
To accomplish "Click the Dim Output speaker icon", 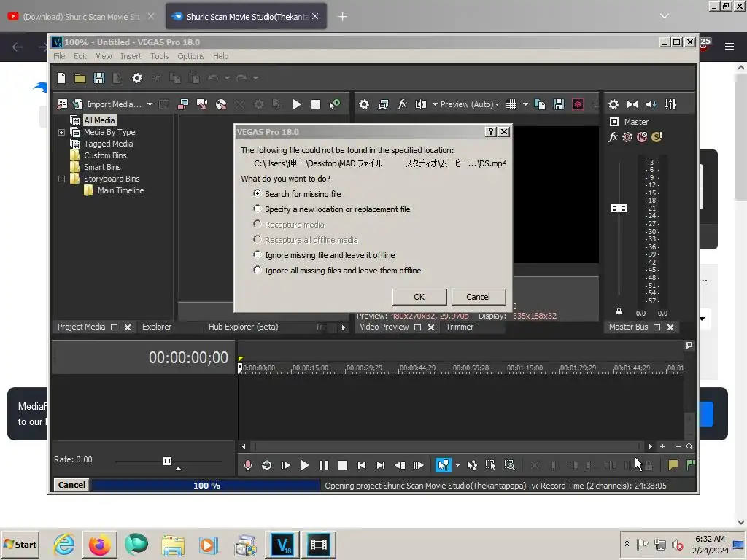I will 651,104.
